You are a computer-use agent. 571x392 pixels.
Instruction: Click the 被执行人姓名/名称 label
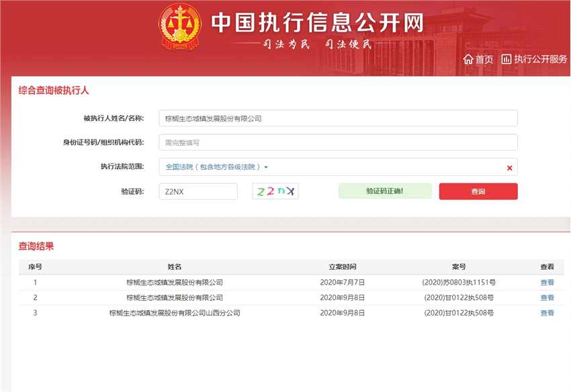coord(114,118)
